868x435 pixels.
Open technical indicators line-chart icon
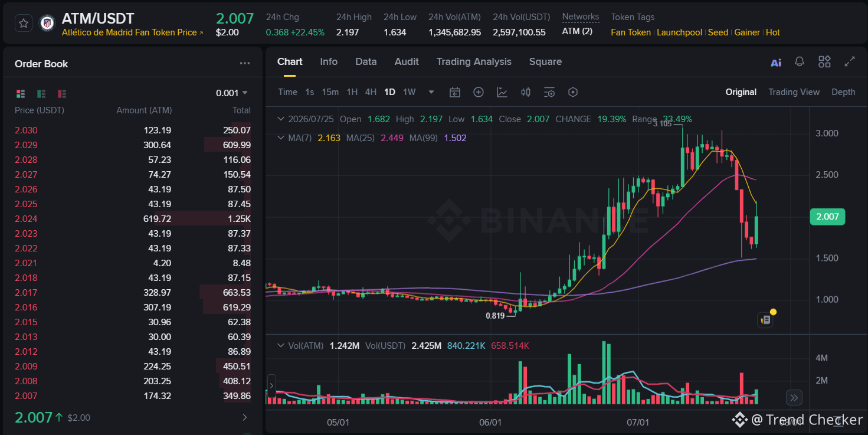(502, 92)
